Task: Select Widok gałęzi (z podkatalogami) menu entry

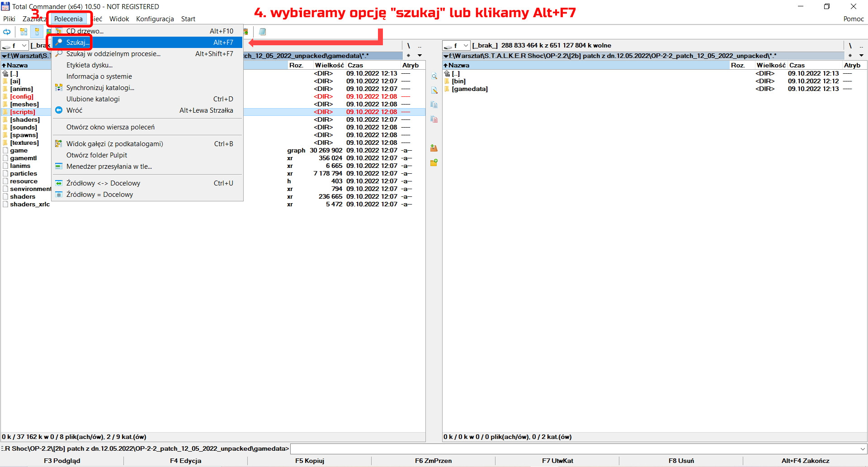Action: [x=147, y=144]
